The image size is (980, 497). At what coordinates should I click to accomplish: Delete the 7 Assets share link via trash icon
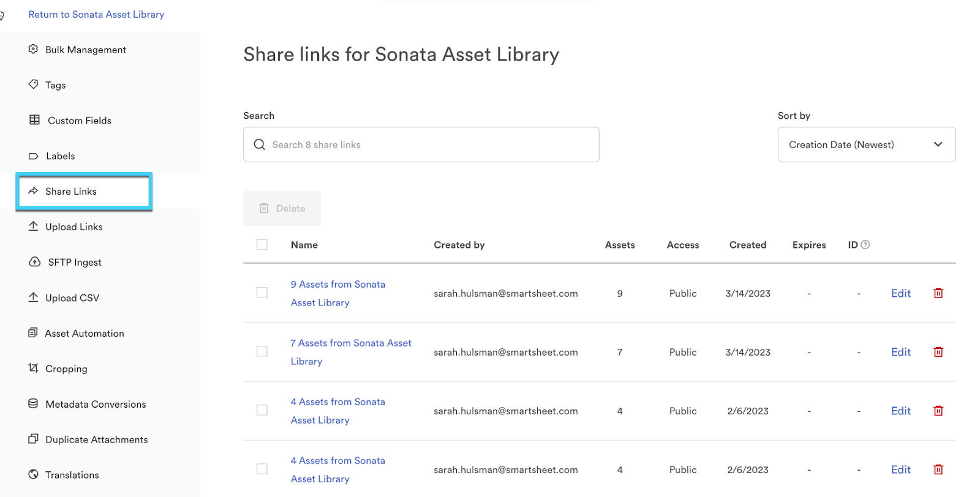pos(938,352)
